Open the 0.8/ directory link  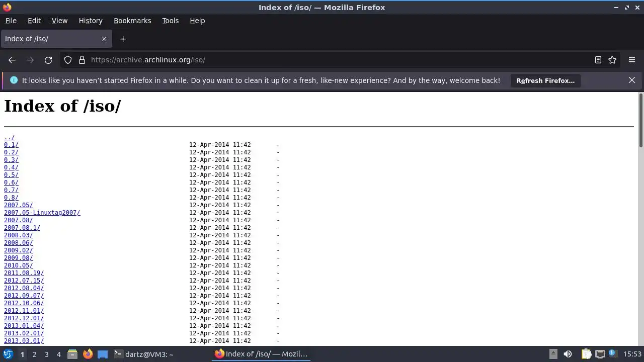pyautogui.click(x=11, y=198)
